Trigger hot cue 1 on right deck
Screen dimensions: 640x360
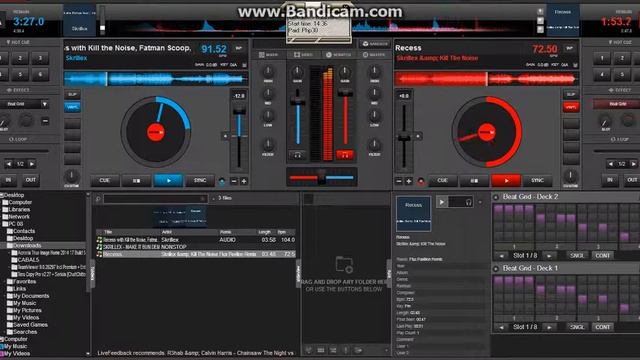(x=602, y=58)
